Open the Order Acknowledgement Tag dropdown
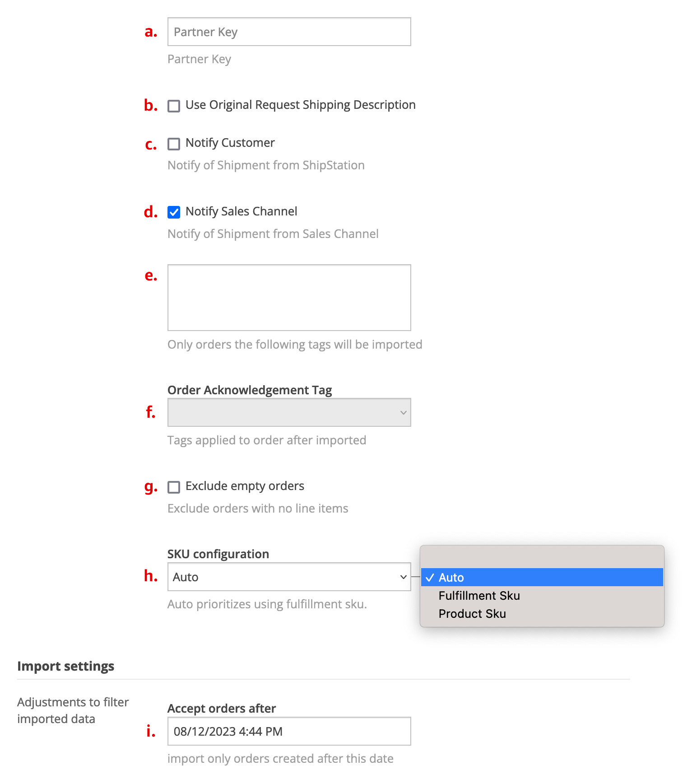Image resolution: width=683 pixels, height=784 pixels. tap(289, 412)
